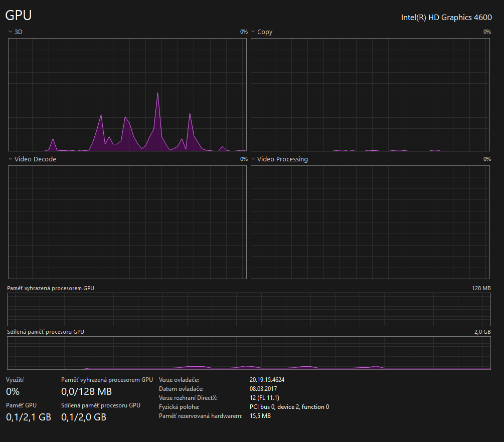
Task: Click the empty Video Decode graph
Action: (x=127, y=222)
